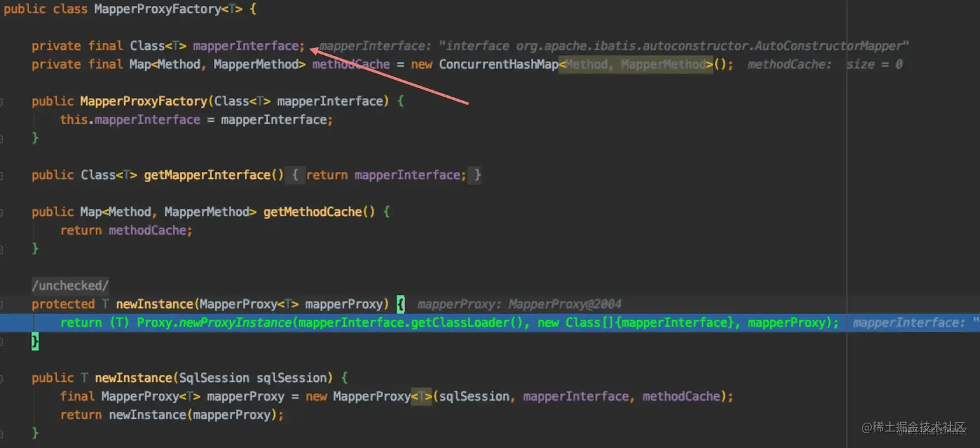Click the getMapperInterface() method name

(214, 175)
